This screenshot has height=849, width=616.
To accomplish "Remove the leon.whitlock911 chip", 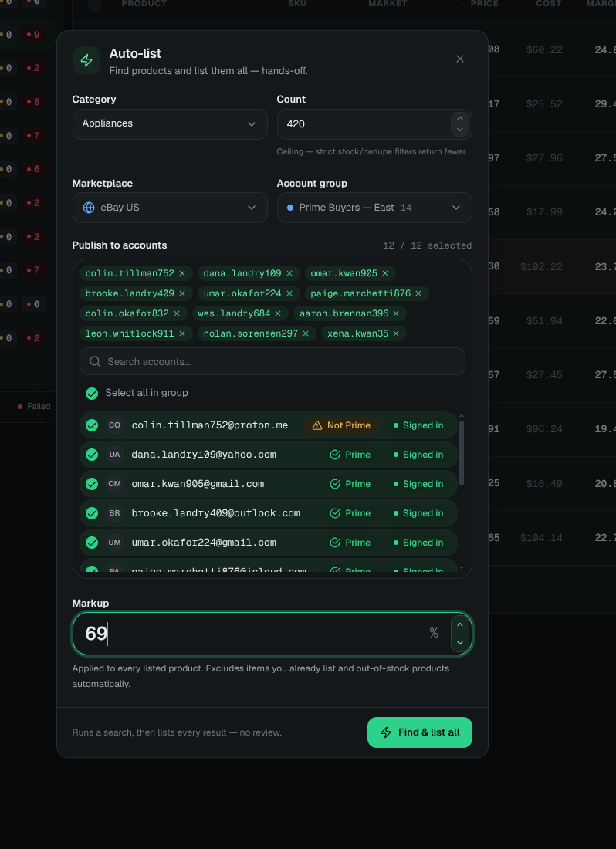I will pyautogui.click(x=182, y=333).
